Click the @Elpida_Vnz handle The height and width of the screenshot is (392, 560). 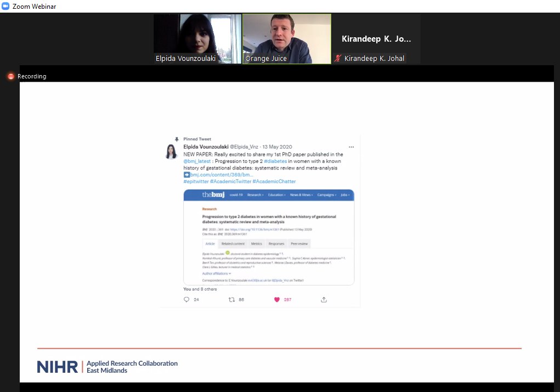pos(244,147)
